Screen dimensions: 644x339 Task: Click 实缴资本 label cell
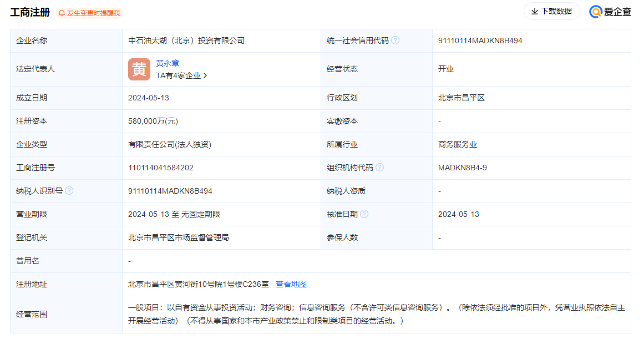point(377,121)
